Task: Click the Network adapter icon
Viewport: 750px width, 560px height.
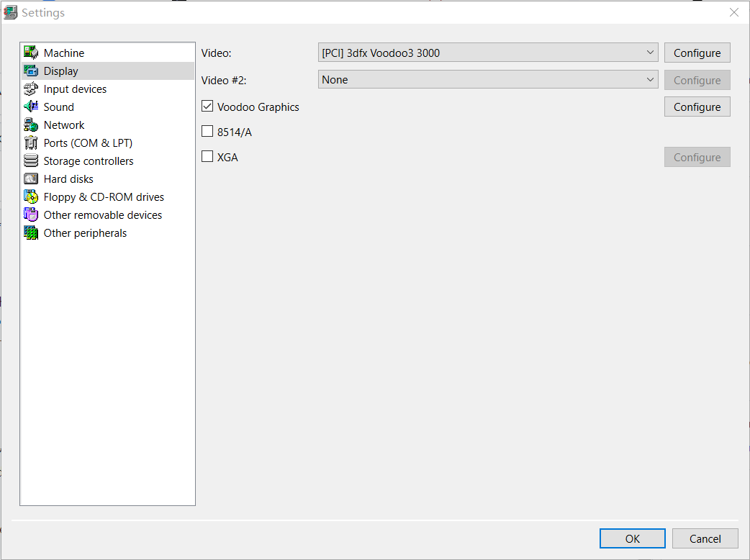Action: pyautogui.click(x=32, y=125)
